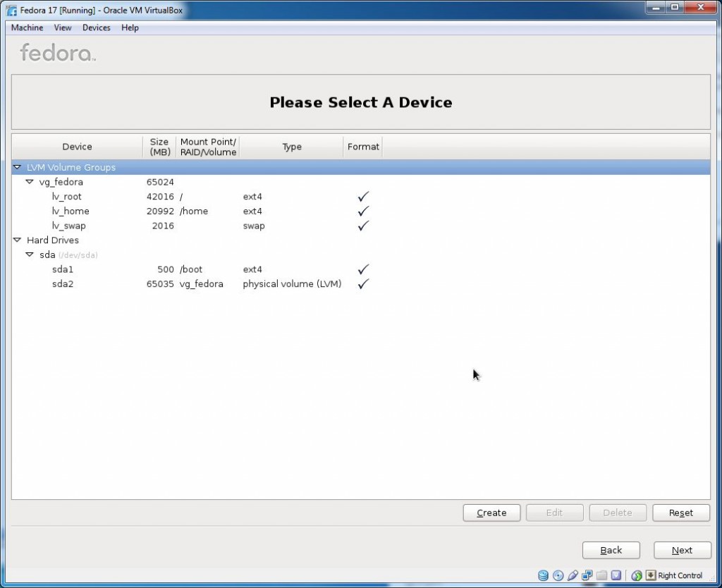Click the format checkmark for sda1
Screen dimensions: 722x588
click(x=363, y=269)
